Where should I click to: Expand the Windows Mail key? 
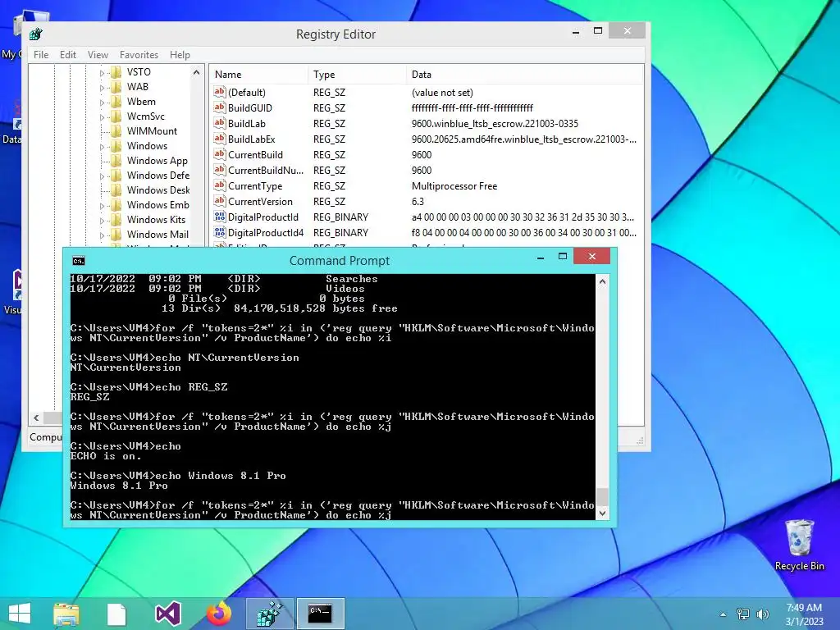point(102,235)
